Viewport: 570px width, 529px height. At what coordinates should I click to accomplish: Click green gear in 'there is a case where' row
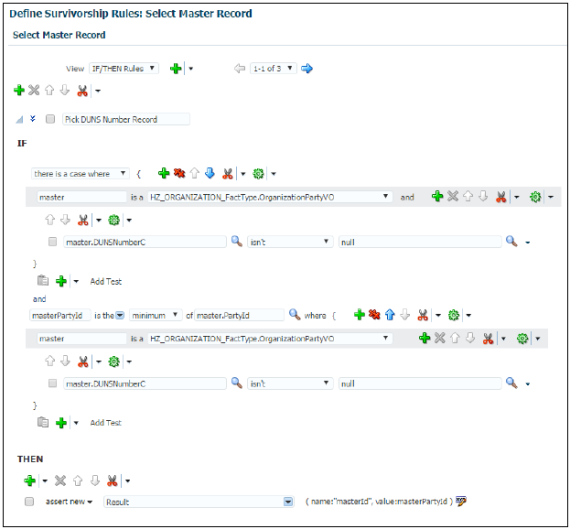(x=258, y=174)
